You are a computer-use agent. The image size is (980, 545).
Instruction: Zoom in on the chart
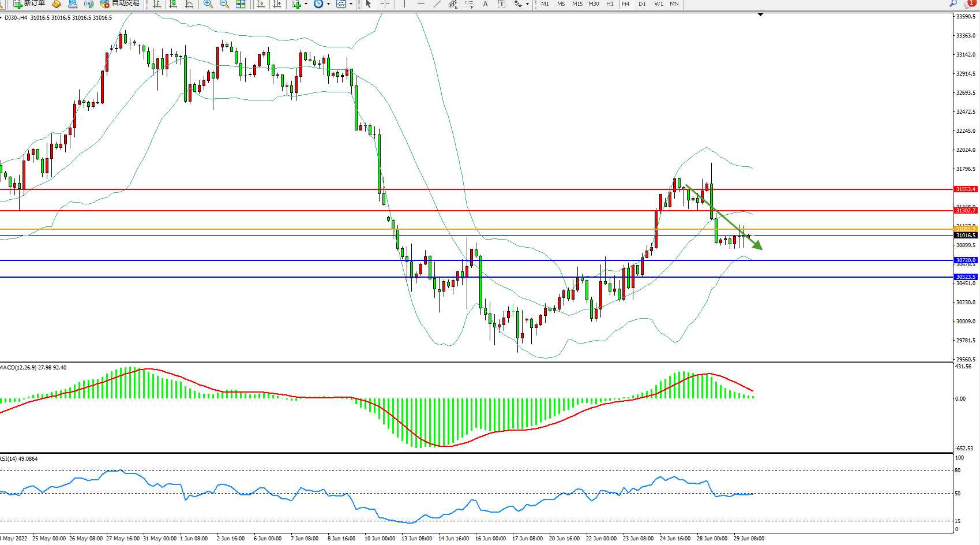(208, 4)
